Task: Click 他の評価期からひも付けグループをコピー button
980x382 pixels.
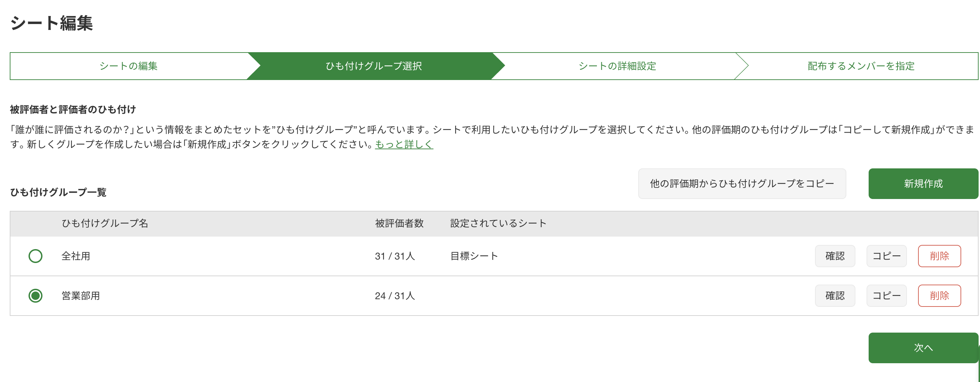Action: (x=742, y=184)
